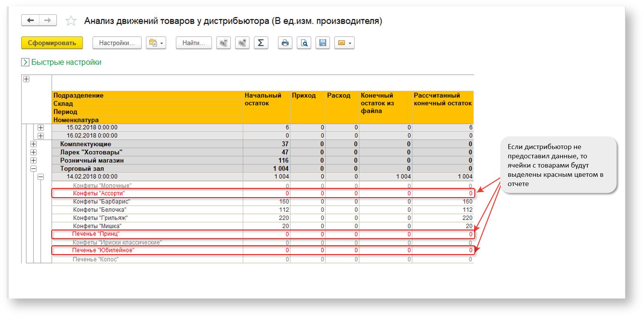
Task: Collapse the 14.02.2018 0:00:00 period
Action: coord(41,177)
